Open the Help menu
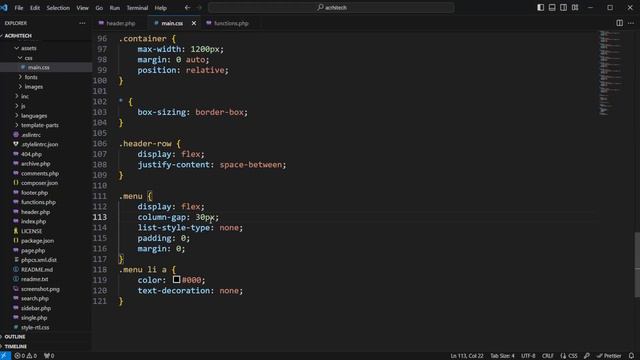Image resolution: width=640 pixels, height=360 pixels. 160,8
